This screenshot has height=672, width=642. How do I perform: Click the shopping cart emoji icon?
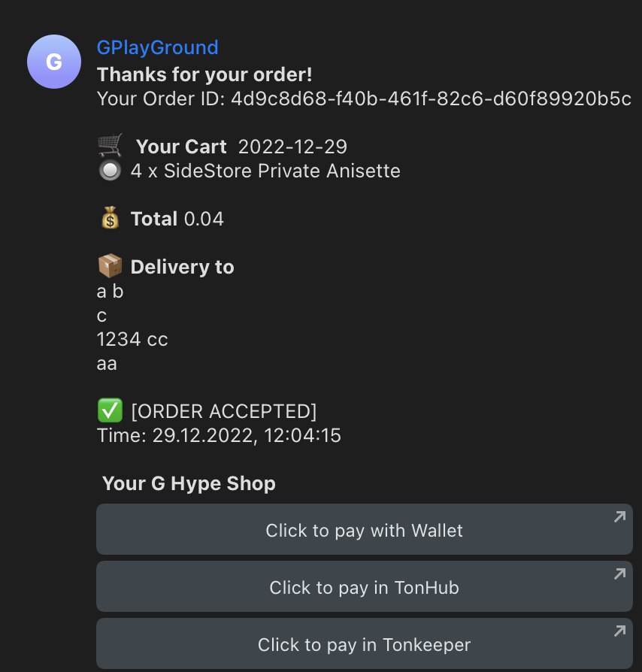[111, 145]
